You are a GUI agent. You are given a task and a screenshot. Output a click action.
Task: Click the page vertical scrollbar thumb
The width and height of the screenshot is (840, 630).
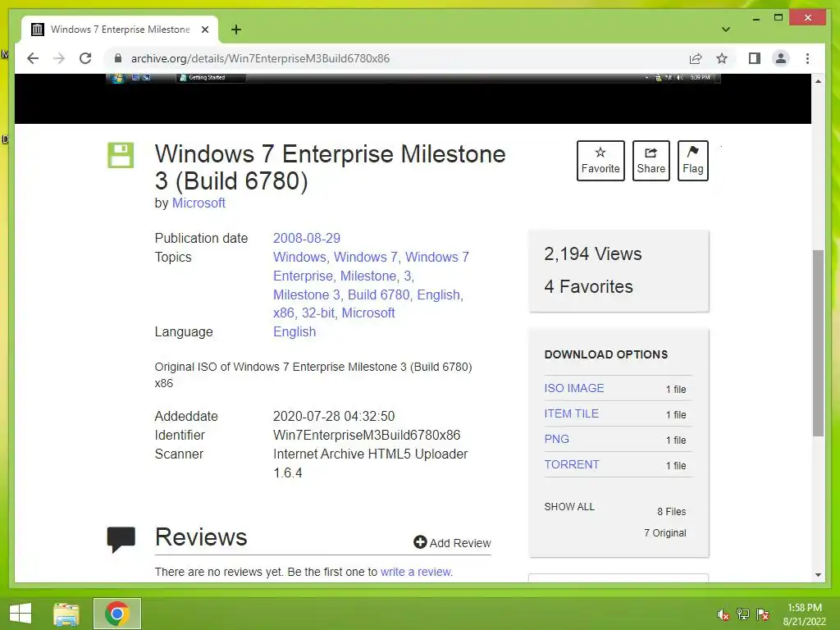(x=818, y=343)
